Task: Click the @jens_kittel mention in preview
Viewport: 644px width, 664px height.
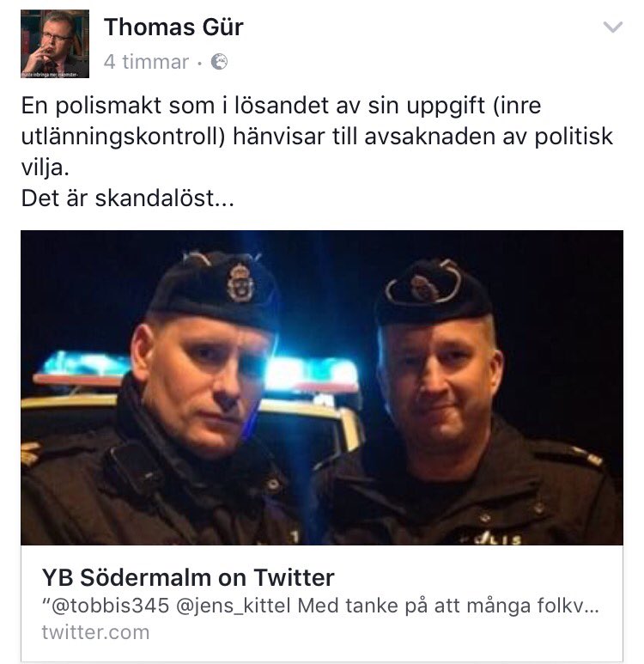Action: pos(234,606)
